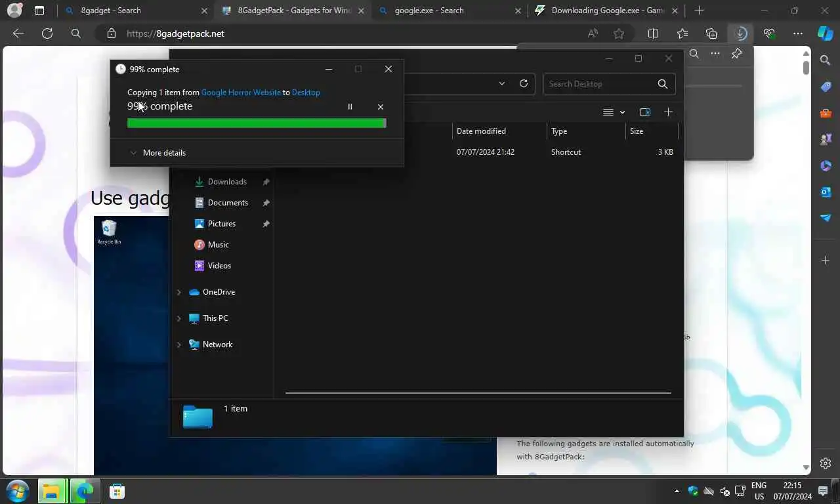Image resolution: width=840 pixels, height=504 pixels.
Task: Toggle the Explorer preview pane
Action: click(645, 112)
